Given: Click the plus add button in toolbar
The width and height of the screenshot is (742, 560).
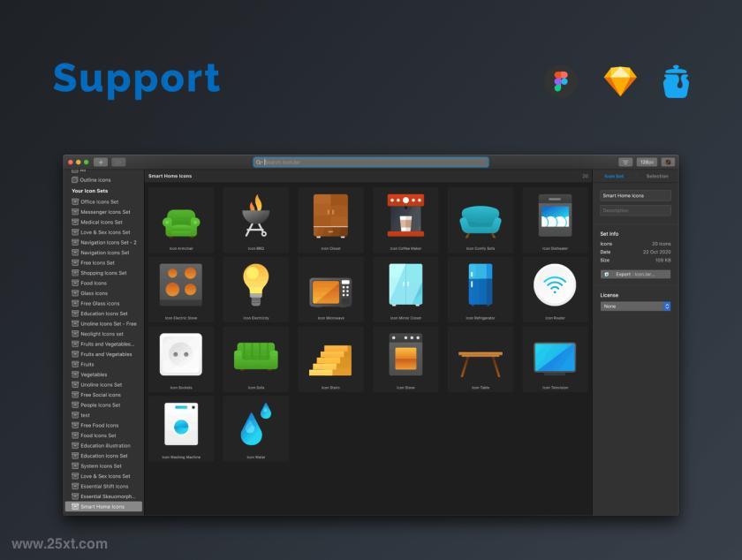Looking at the screenshot, I should [x=101, y=163].
